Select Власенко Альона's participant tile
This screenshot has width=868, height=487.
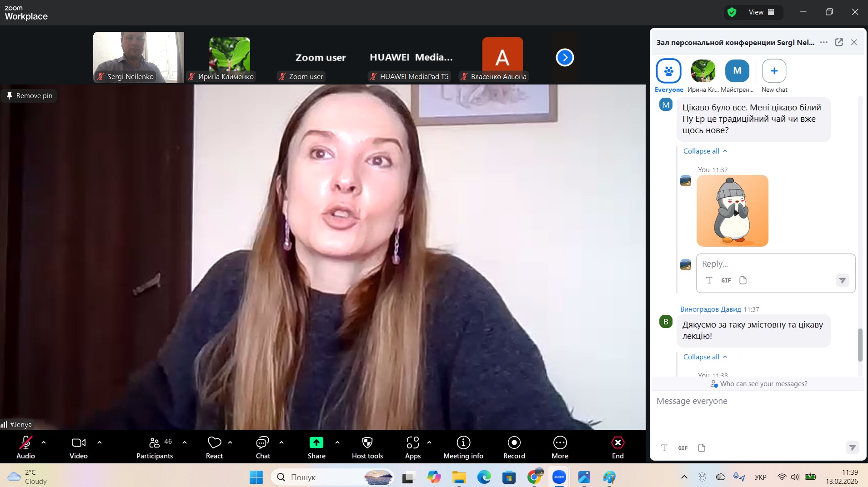click(x=502, y=57)
